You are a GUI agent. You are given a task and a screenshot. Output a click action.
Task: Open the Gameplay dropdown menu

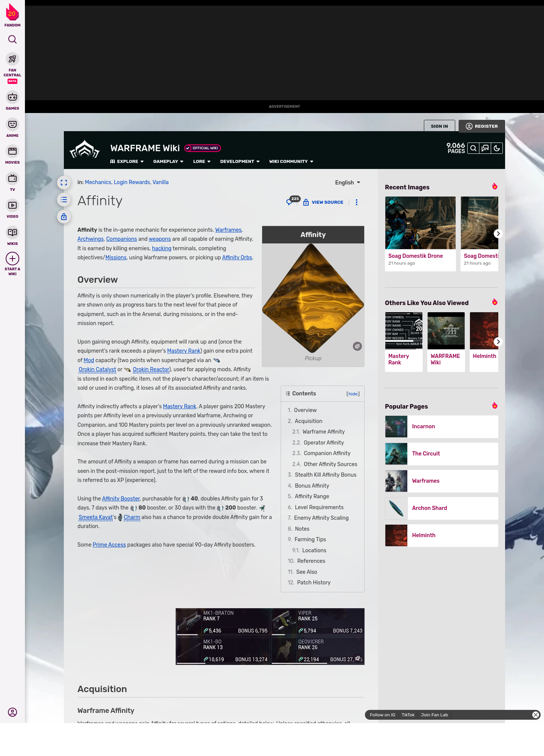click(168, 161)
